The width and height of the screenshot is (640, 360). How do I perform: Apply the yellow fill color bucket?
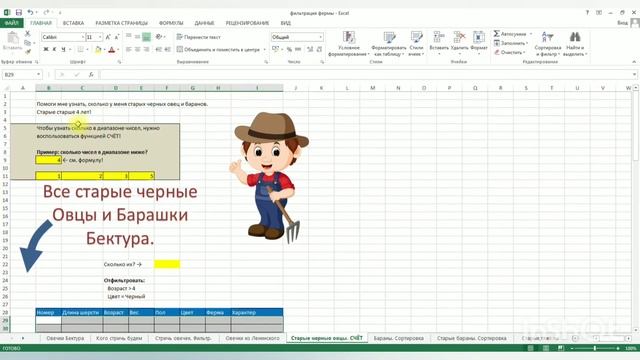pyautogui.click(x=98, y=50)
